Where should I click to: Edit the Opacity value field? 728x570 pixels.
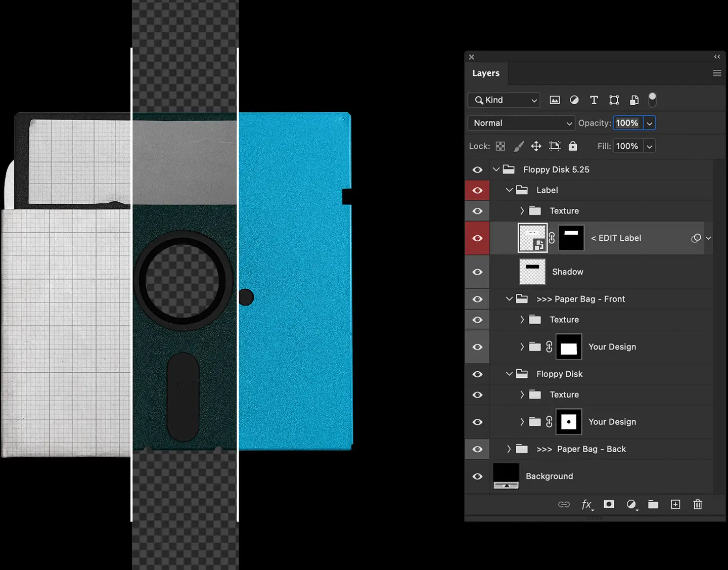click(627, 123)
